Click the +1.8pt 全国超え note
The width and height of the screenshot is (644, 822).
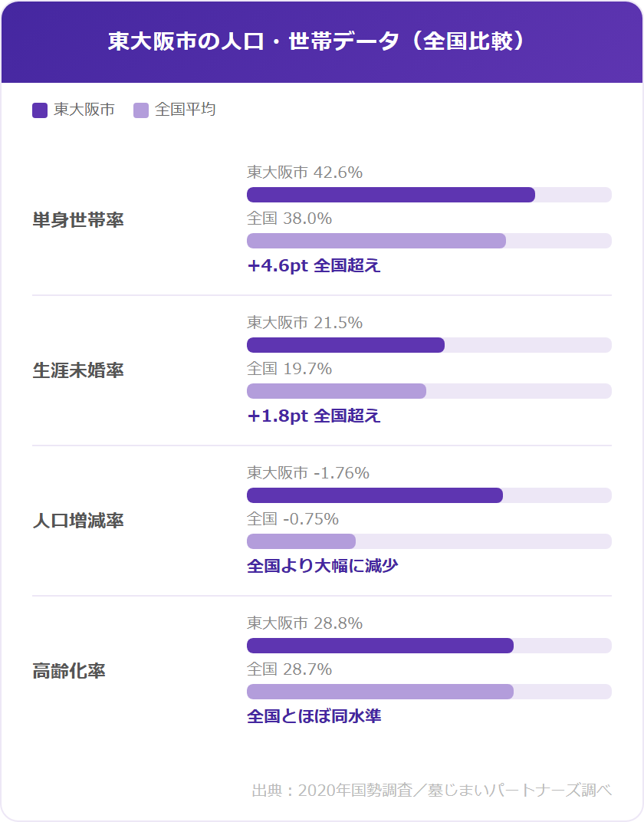coord(314,416)
